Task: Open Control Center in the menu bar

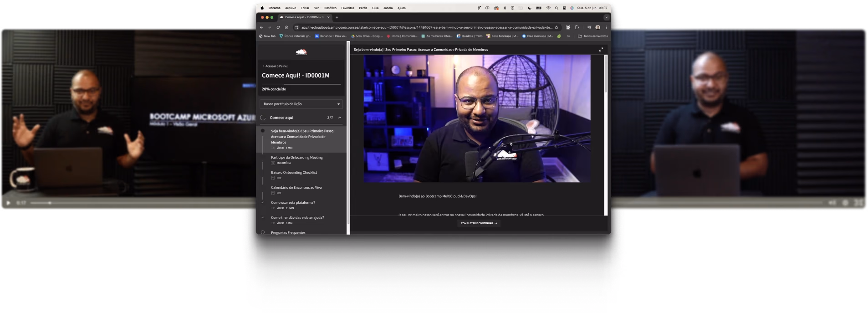Action: pyautogui.click(x=564, y=8)
